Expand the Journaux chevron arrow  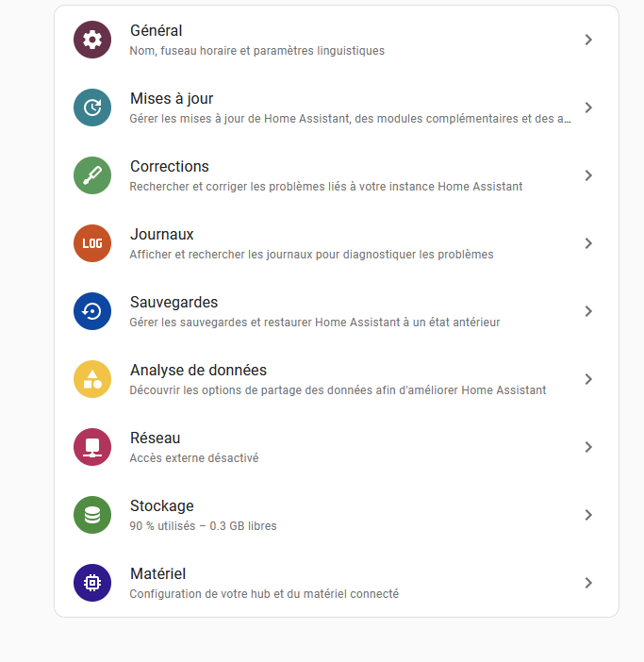coord(588,243)
